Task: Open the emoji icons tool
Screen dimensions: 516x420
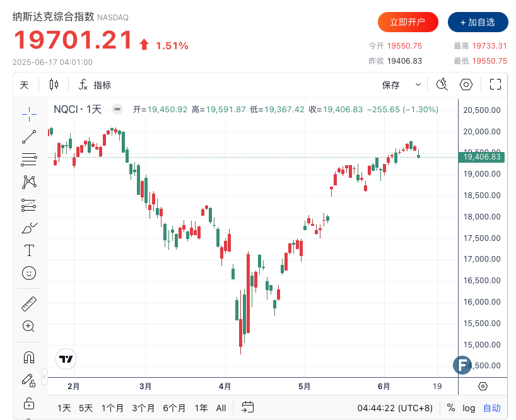Action: pyautogui.click(x=29, y=273)
